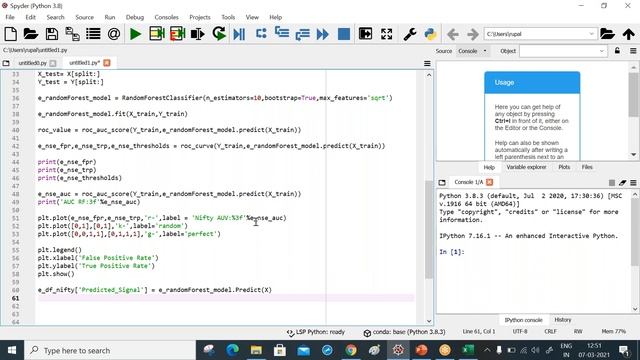This screenshot has width=640, height=360.
Task: Open Excel from the taskbar
Action: click(x=468, y=350)
